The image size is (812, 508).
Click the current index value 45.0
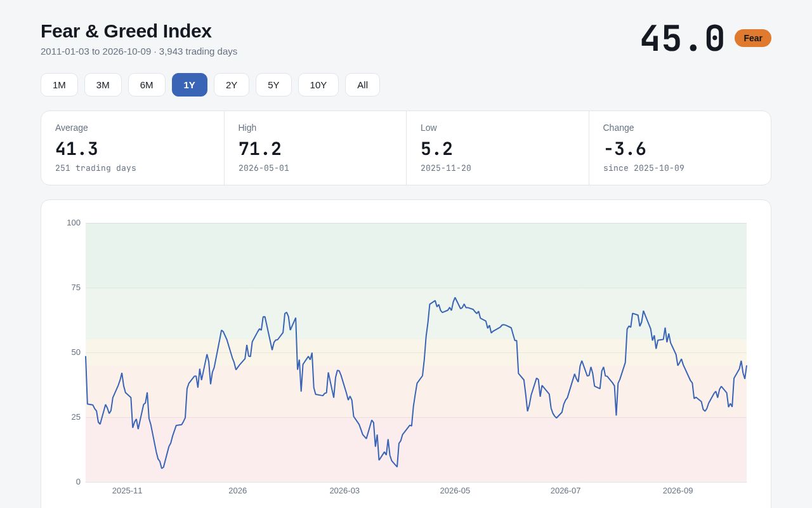point(683,39)
